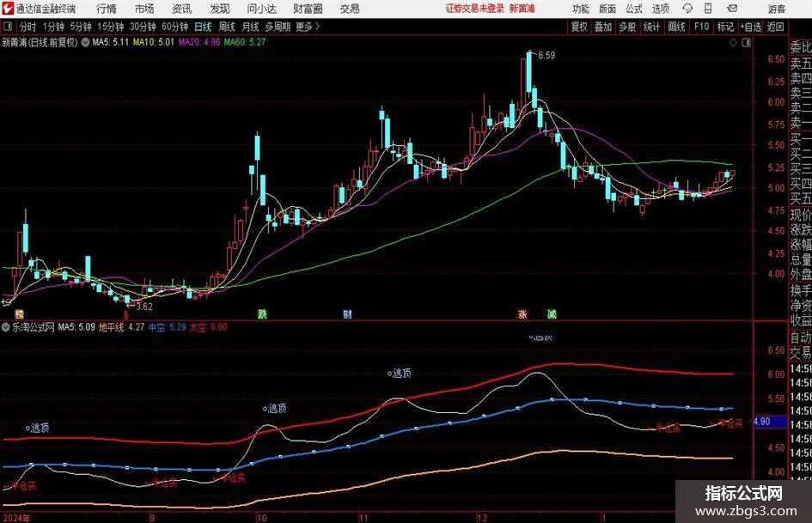Click the 画线 drawing button

click(676, 27)
